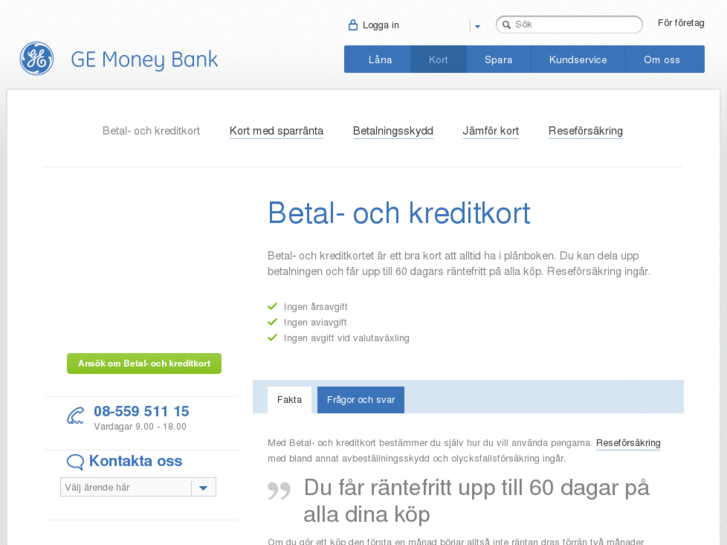This screenshot has height=545, width=727.
Task: Switch to the Frågor och svar tab
Action: pyautogui.click(x=361, y=400)
